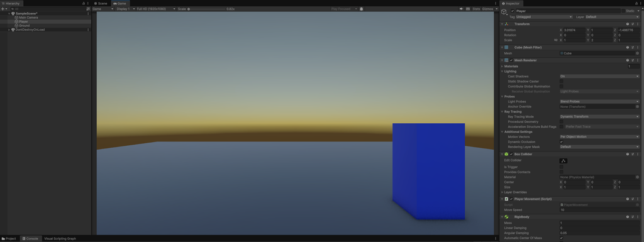Enable Contribute Global Illumination checkbox
The width and height of the screenshot is (644, 242).
tap(562, 86)
